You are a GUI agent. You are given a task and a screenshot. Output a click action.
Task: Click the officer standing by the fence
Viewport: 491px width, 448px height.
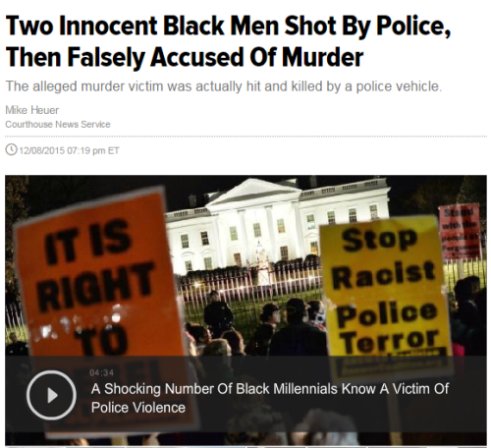coord(217,311)
